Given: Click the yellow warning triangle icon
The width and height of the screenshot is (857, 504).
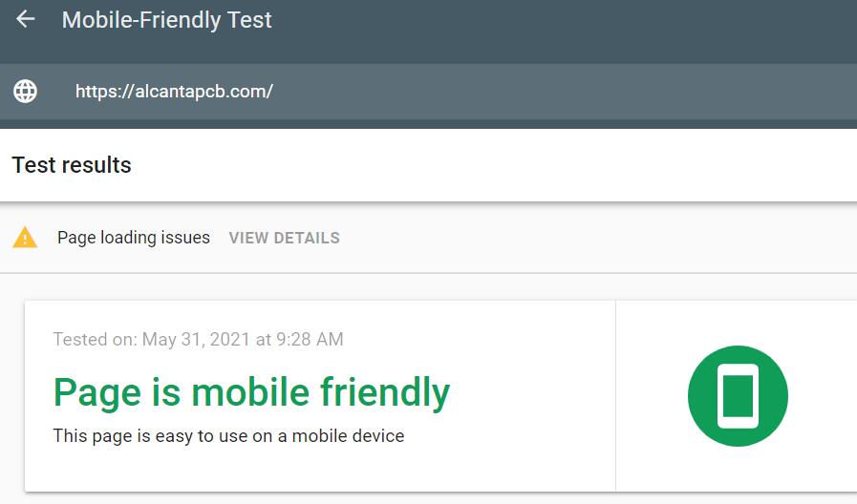Looking at the screenshot, I should pos(25,238).
